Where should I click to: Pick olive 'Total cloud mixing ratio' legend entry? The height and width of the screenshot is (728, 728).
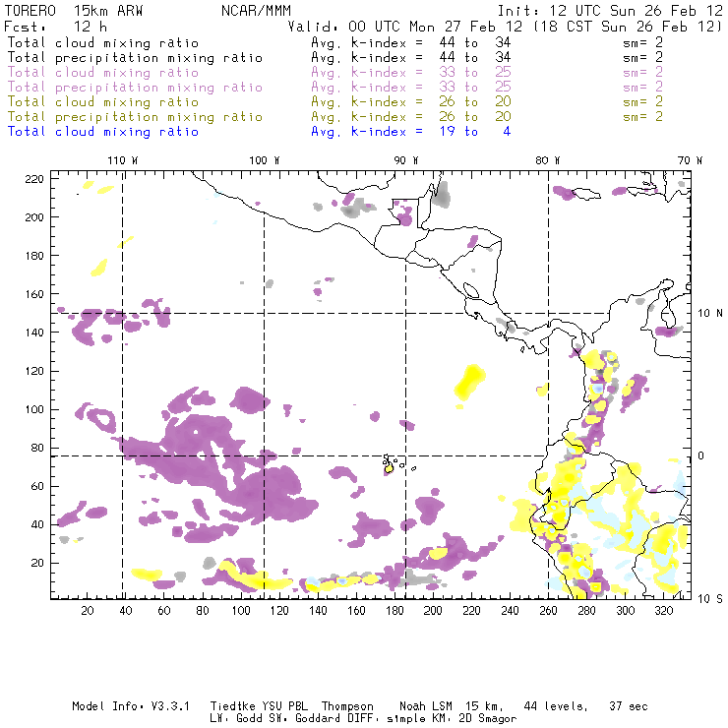103,101
